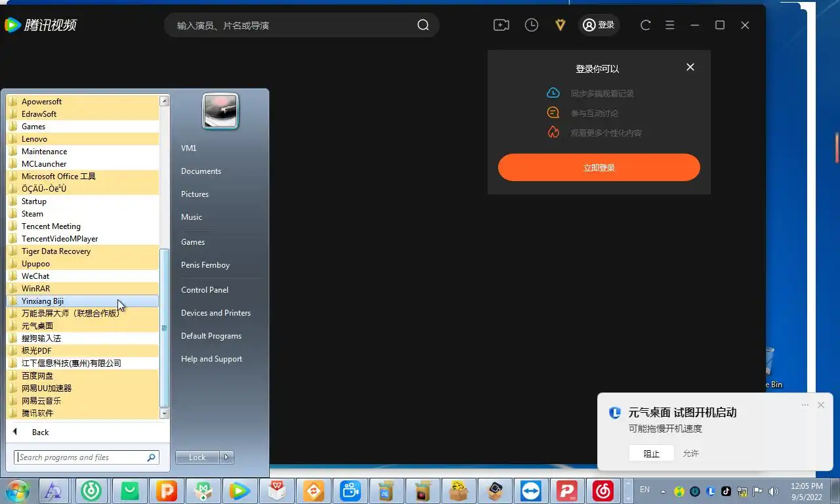The height and width of the screenshot is (504, 840).
Task: Open the green shopping bag taskbar icon
Action: coord(130,490)
